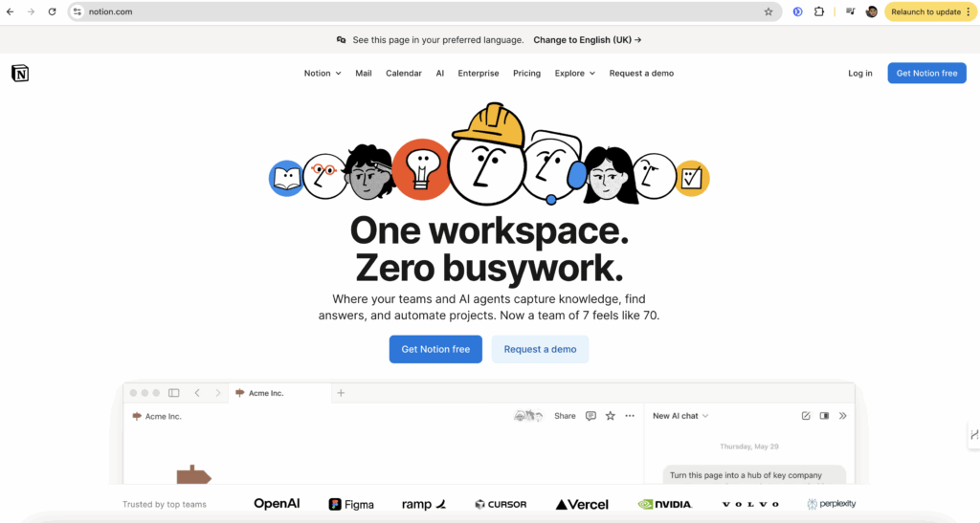Click the 'Thursday, May 29' date

pyautogui.click(x=748, y=447)
